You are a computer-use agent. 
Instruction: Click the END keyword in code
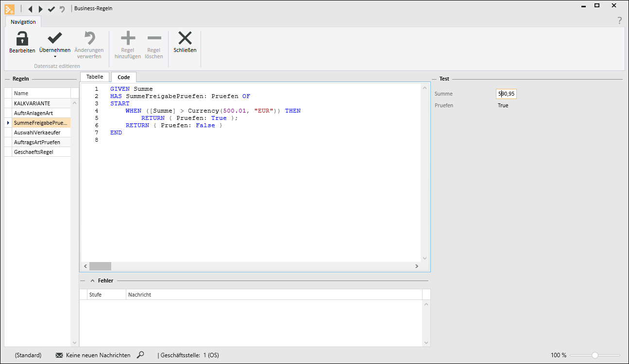pyautogui.click(x=116, y=132)
